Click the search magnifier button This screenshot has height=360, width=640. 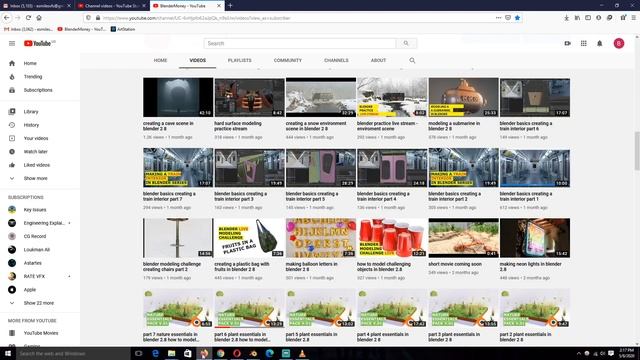pos(406,43)
